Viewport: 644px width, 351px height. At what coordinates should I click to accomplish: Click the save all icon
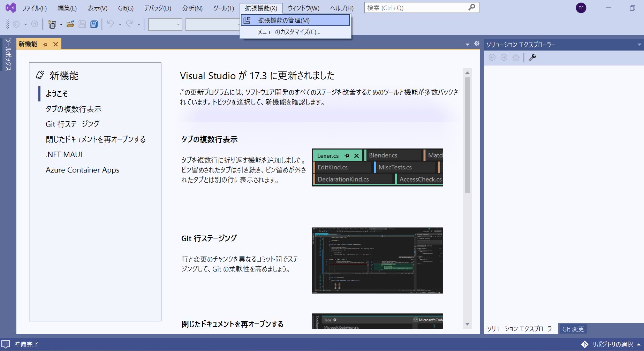(94, 24)
